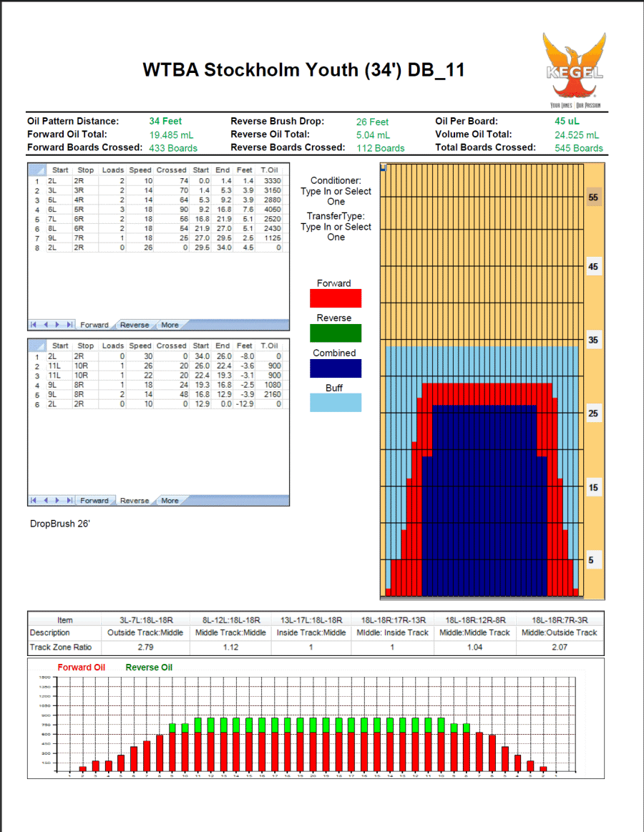Viewport: 644px width, 832px height.
Task: Click the 35 feet lane marker
Action: [x=593, y=340]
